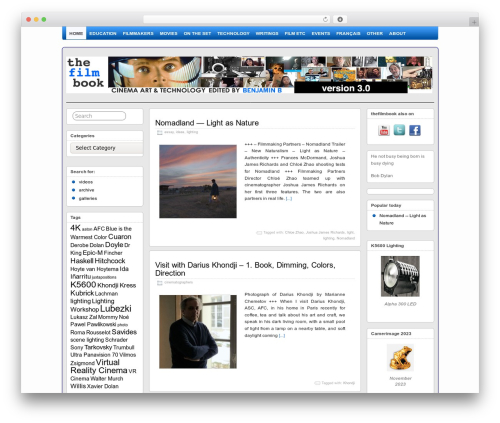The image size is (500, 423).
Task: Open the Select Category dropdown
Action: (106, 148)
